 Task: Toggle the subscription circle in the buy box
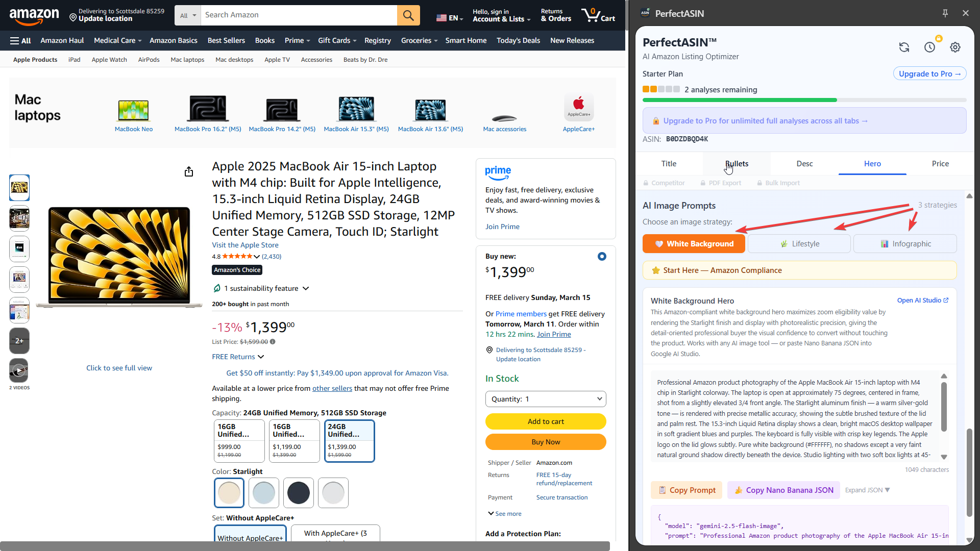(602, 256)
